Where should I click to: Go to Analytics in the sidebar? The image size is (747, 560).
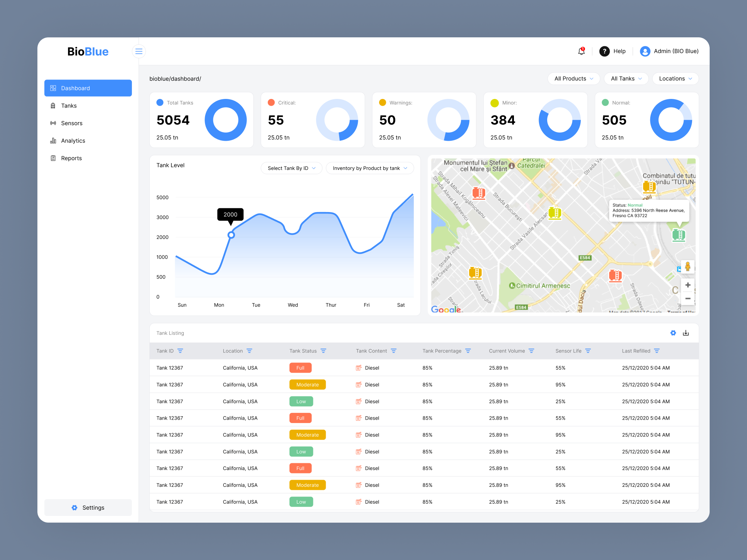point(73,141)
